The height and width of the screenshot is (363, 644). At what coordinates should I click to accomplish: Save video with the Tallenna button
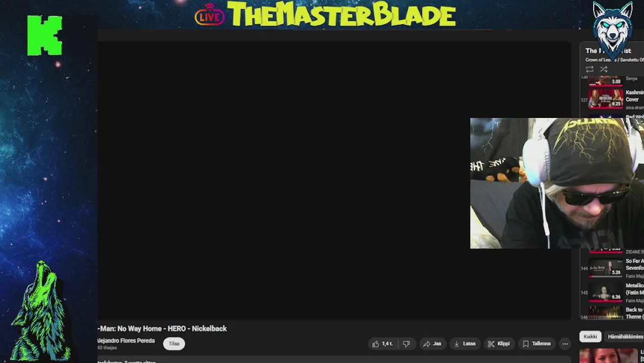tap(536, 344)
